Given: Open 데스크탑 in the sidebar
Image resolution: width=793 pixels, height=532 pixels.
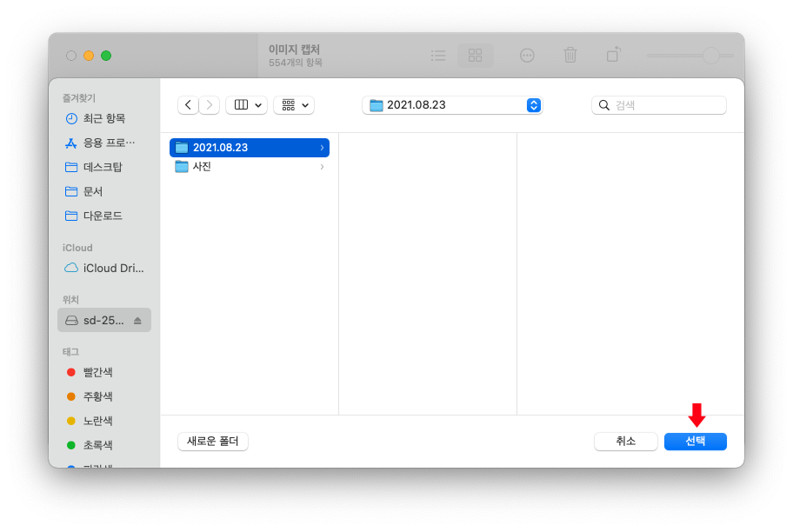Looking at the screenshot, I should coord(104,167).
